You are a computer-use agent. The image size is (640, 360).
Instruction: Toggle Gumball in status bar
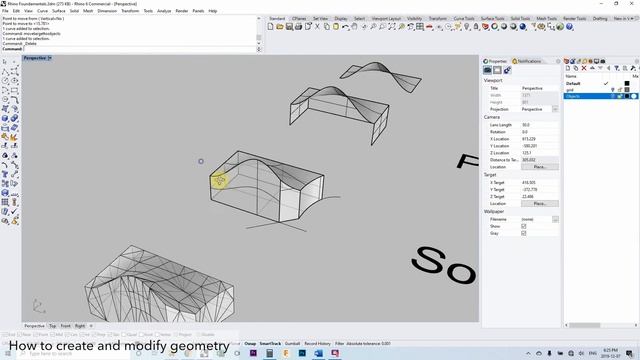click(292, 344)
